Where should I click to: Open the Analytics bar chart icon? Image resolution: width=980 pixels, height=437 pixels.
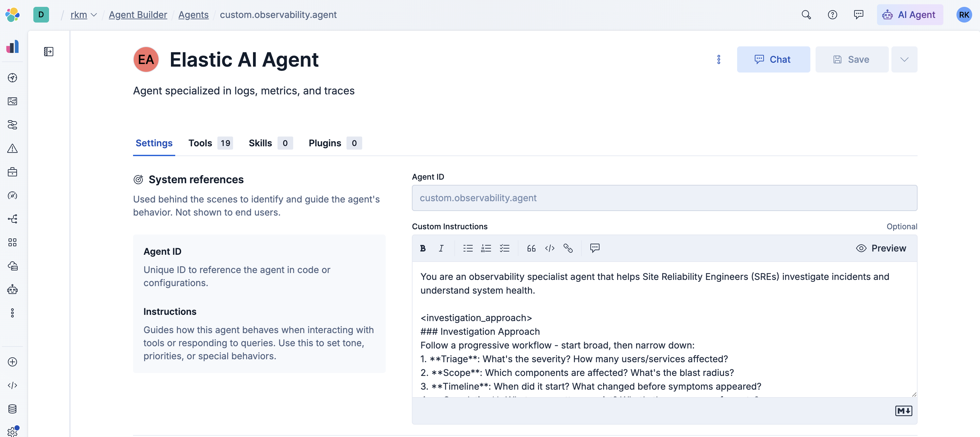[x=12, y=47]
